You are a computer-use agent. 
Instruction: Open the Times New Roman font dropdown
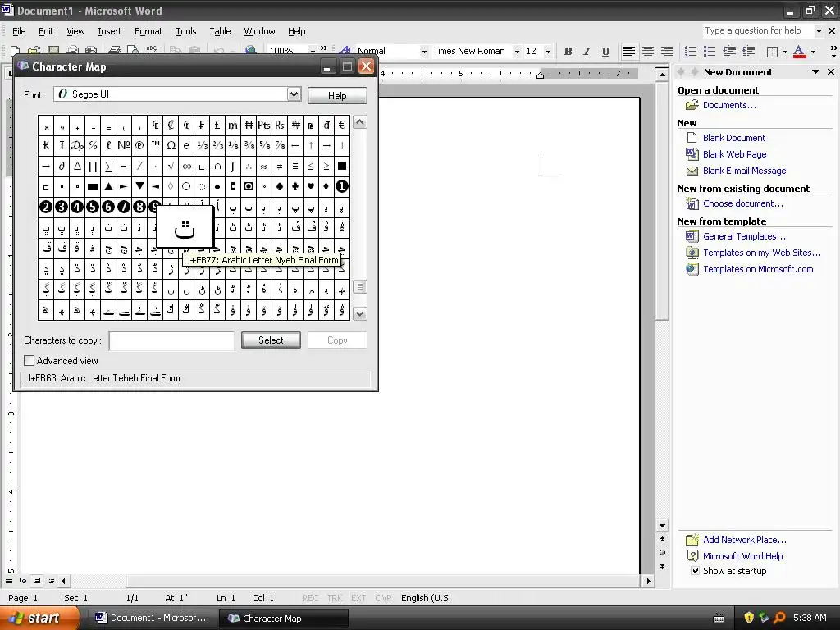pos(517,52)
